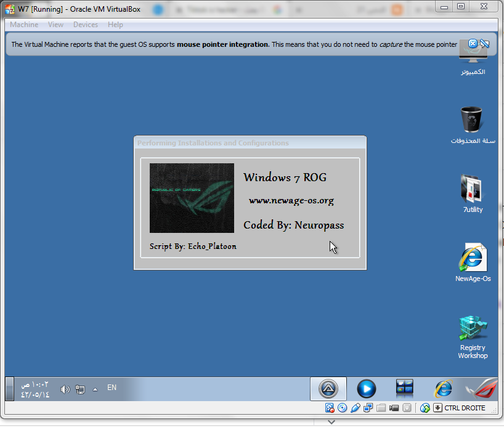504x427 pixels.
Task: Click the active AIMP-style triangle taskbar button
Action: pyautogui.click(x=328, y=389)
